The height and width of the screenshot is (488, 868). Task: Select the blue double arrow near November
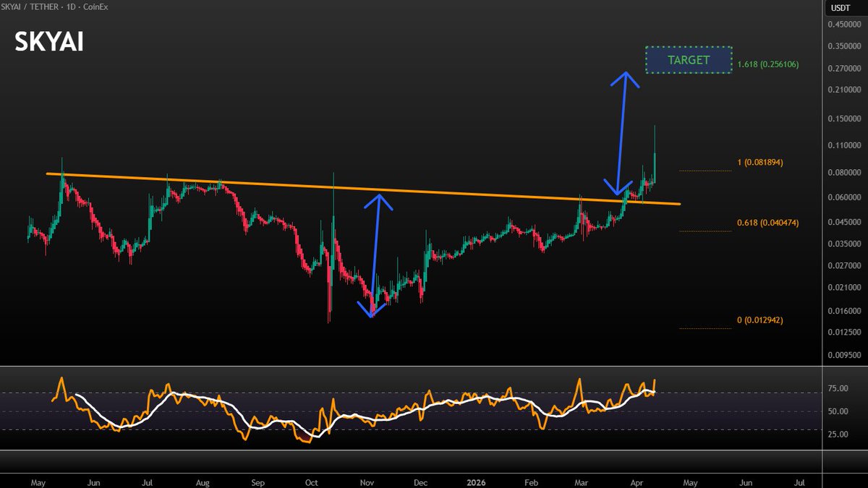click(x=375, y=254)
